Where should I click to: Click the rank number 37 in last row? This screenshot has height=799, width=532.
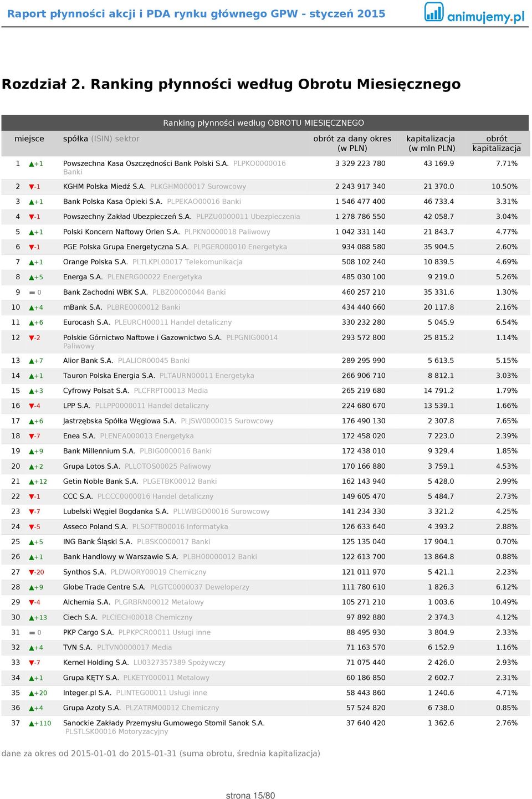16,723
